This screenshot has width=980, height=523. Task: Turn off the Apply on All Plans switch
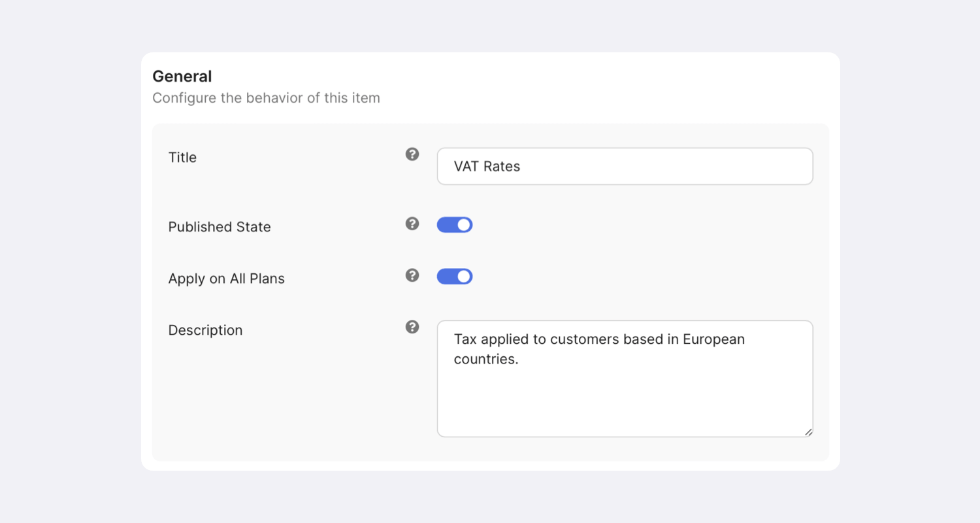point(455,277)
